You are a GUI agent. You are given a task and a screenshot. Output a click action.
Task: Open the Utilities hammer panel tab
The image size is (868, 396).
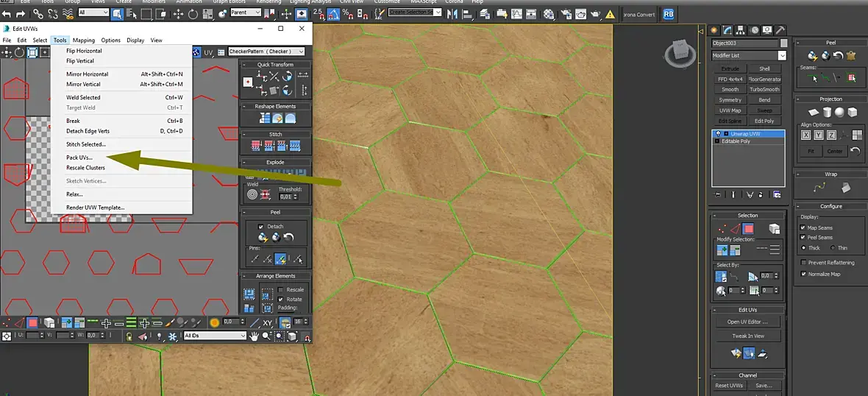780,30
